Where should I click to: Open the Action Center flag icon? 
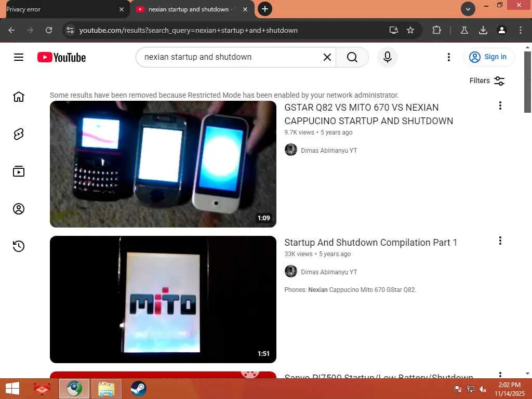coord(458,389)
